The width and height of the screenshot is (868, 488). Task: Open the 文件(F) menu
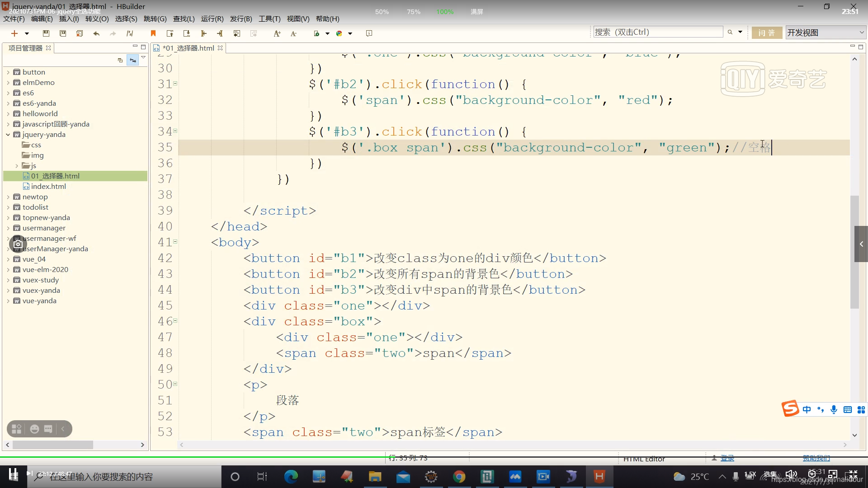pyautogui.click(x=14, y=19)
